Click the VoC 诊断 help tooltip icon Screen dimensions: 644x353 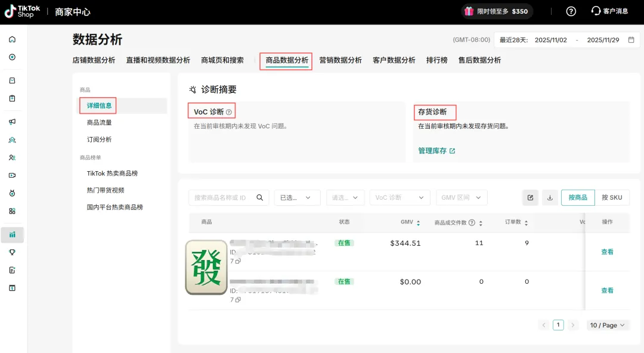[x=229, y=112]
